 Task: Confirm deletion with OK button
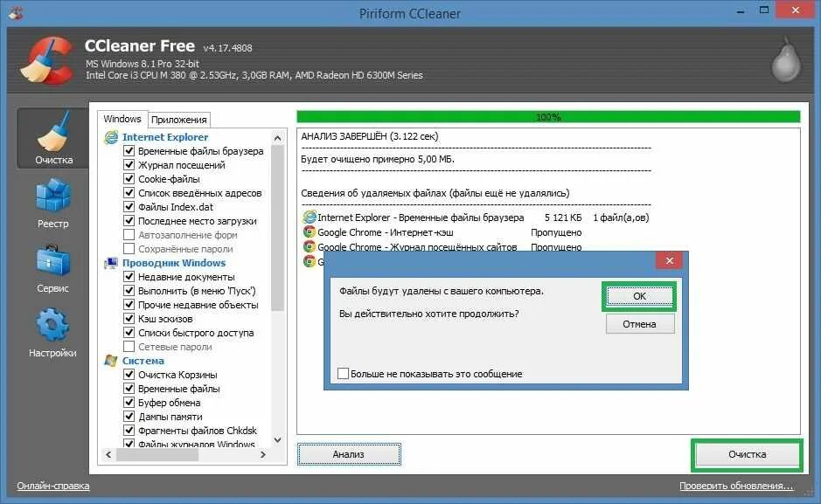tap(639, 296)
